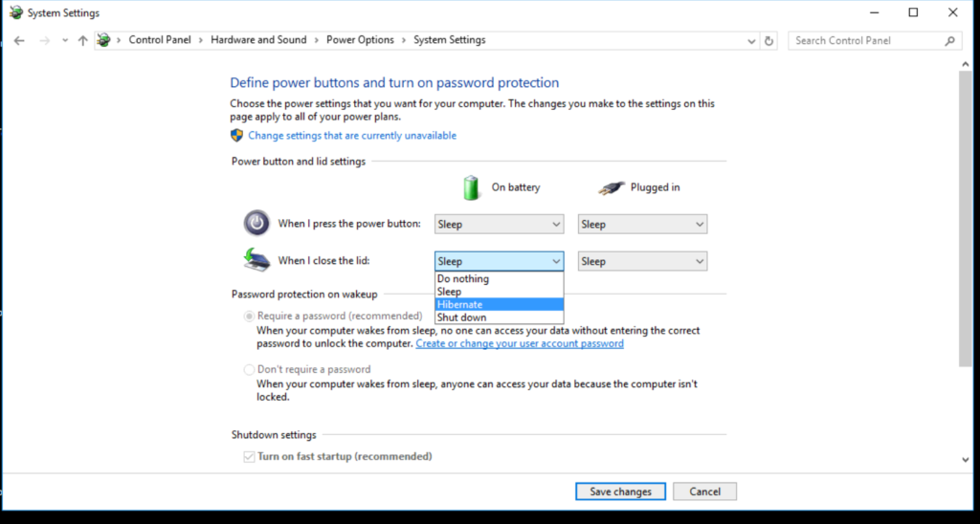This screenshot has height=524, width=980.
Task: Click the plug icon for Plugged in
Action: pos(611,187)
